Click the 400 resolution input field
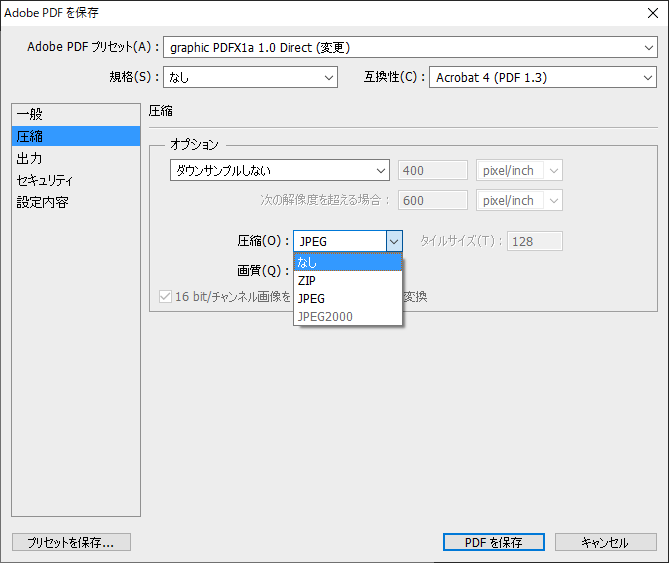 433,171
